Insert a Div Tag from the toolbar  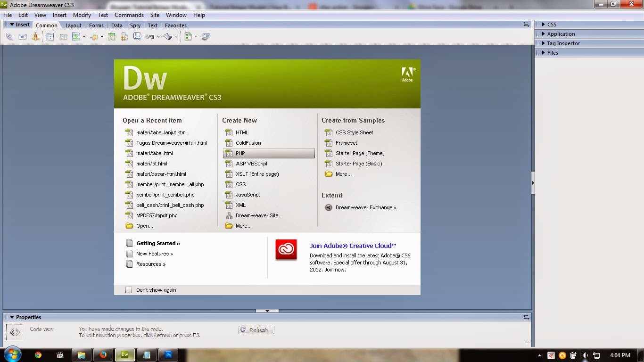(63, 37)
